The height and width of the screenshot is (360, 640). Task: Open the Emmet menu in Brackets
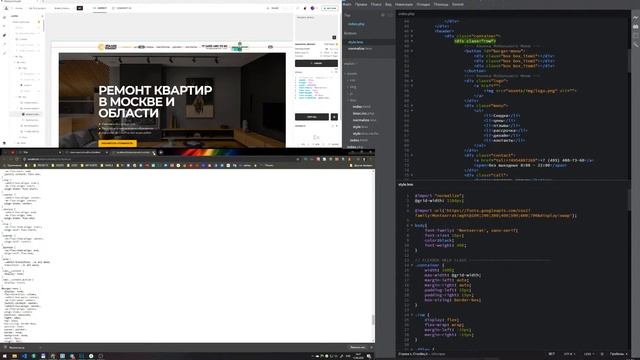coord(458,4)
